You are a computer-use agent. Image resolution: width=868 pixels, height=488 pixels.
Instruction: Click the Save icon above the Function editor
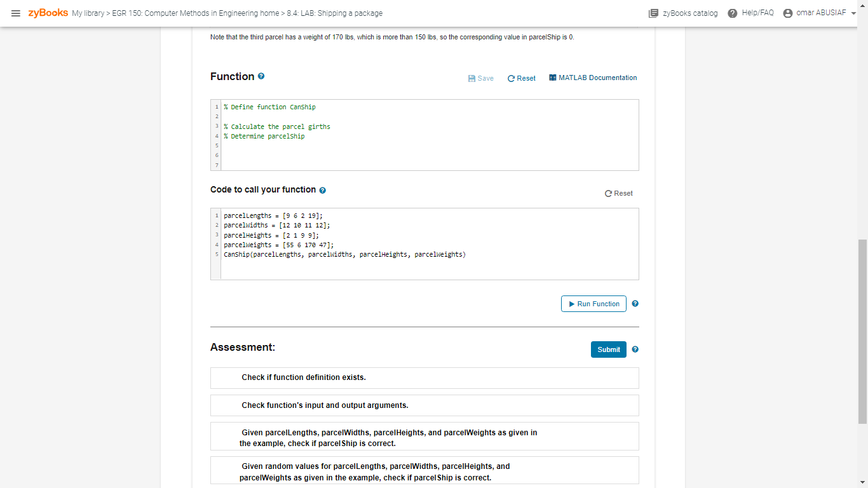pyautogui.click(x=471, y=78)
